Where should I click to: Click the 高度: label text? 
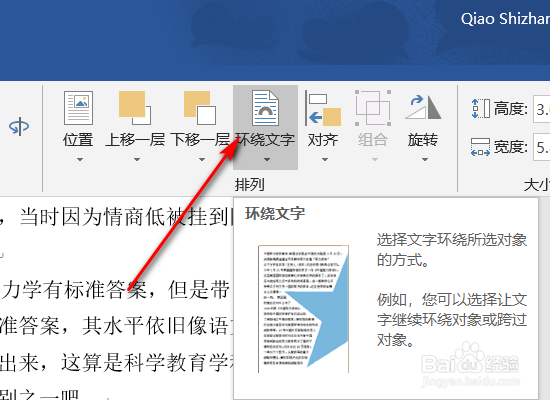(x=511, y=109)
